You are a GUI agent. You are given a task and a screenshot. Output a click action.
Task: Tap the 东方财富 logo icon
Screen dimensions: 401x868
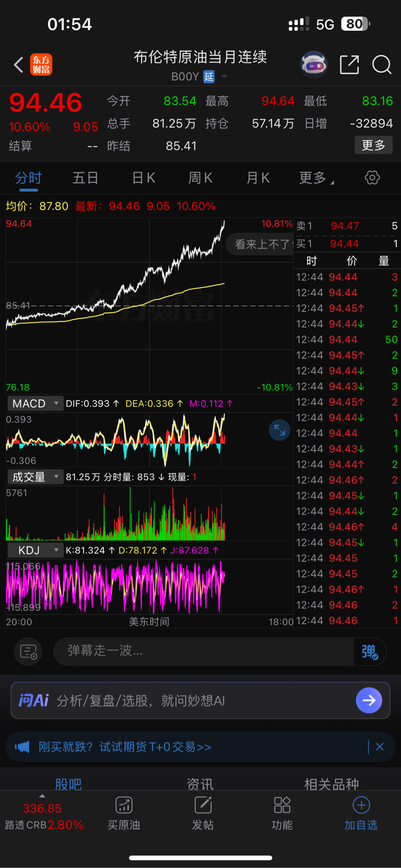[41, 65]
